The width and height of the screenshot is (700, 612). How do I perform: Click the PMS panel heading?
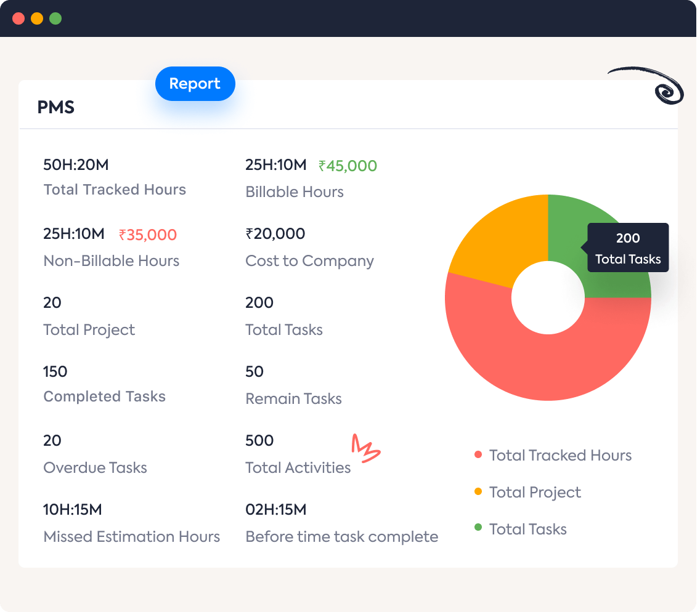[56, 107]
